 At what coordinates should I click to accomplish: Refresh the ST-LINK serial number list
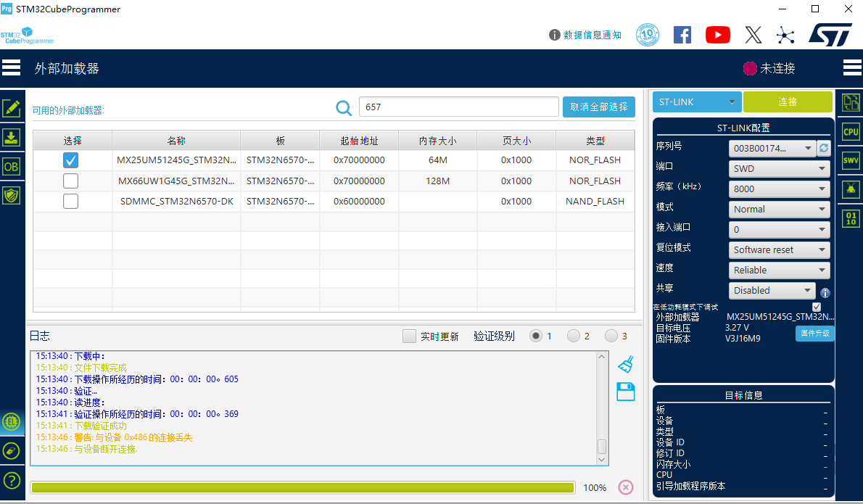[x=824, y=148]
